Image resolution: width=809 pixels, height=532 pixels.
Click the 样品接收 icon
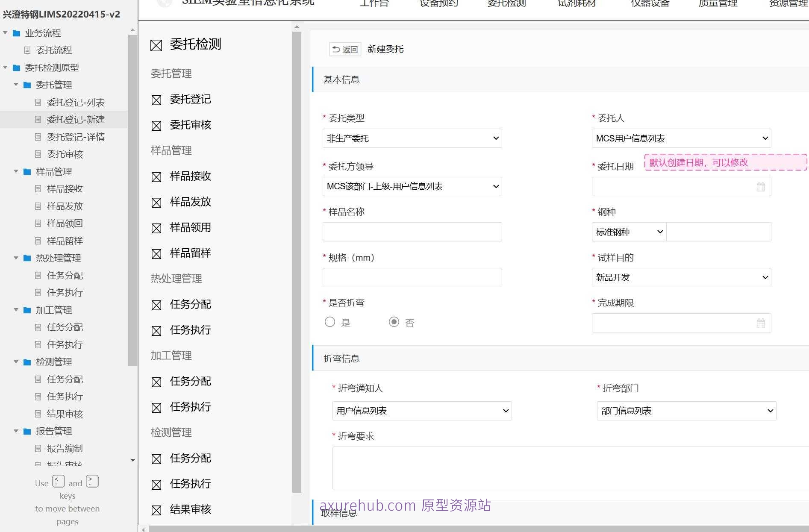click(156, 176)
